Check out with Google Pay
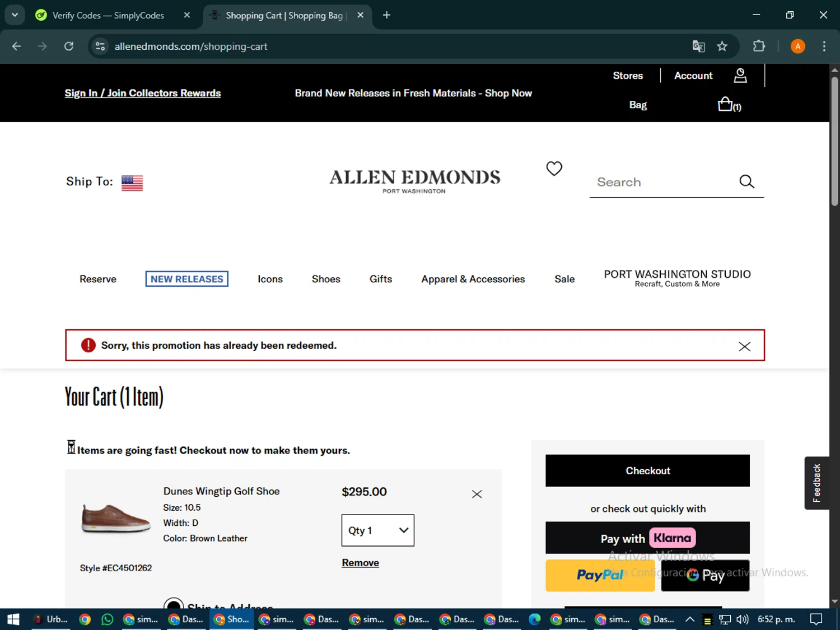840x630 pixels. click(705, 575)
